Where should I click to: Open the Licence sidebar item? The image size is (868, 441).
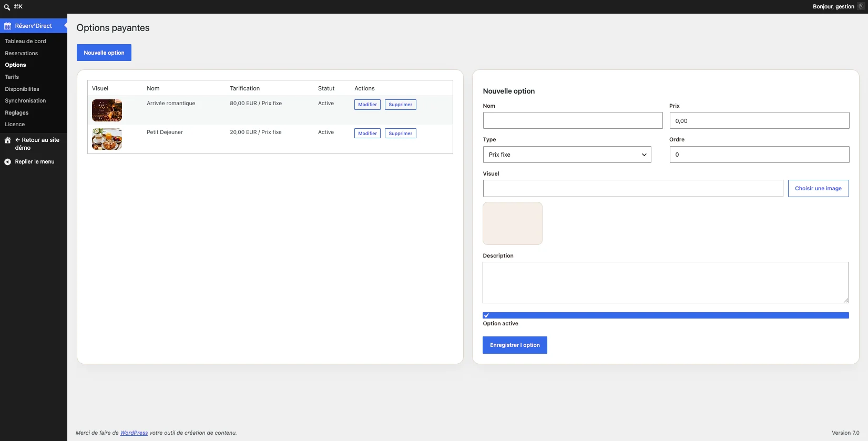[15, 124]
